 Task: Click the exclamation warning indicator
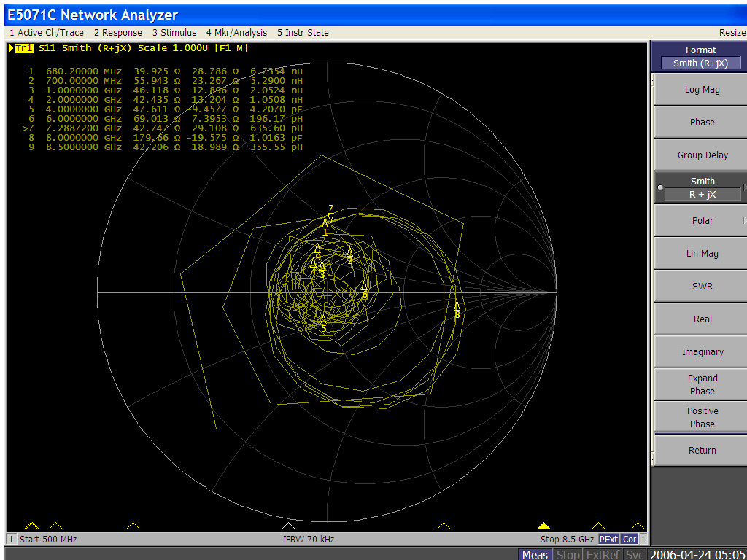point(643,539)
